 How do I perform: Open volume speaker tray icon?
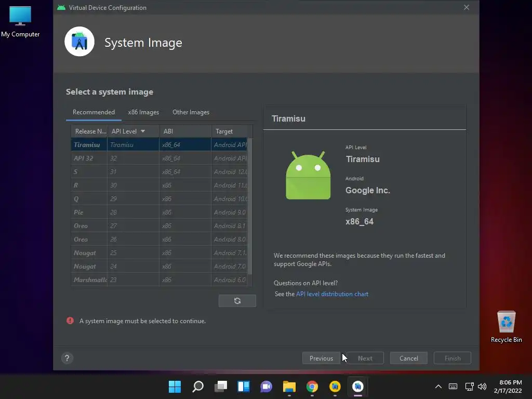coord(482,387)
